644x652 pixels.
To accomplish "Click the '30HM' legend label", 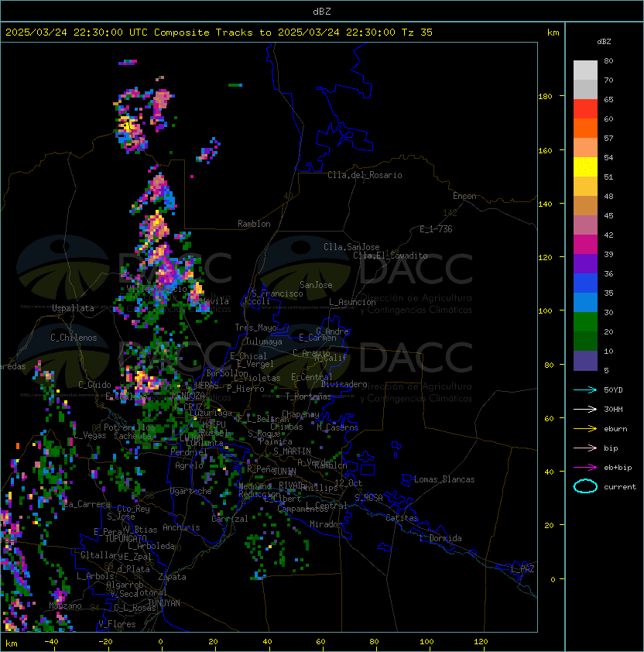I will click(613, 409).
